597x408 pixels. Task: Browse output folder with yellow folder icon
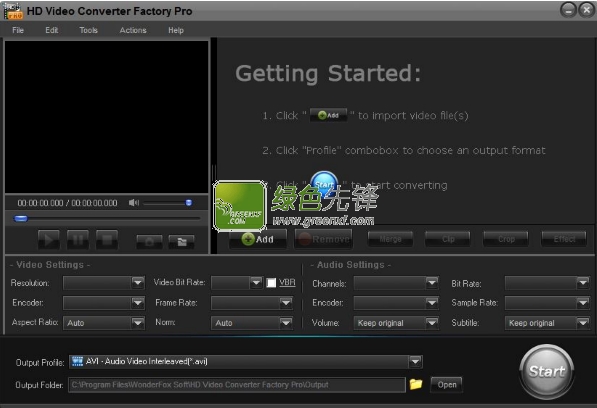point(416,384)
